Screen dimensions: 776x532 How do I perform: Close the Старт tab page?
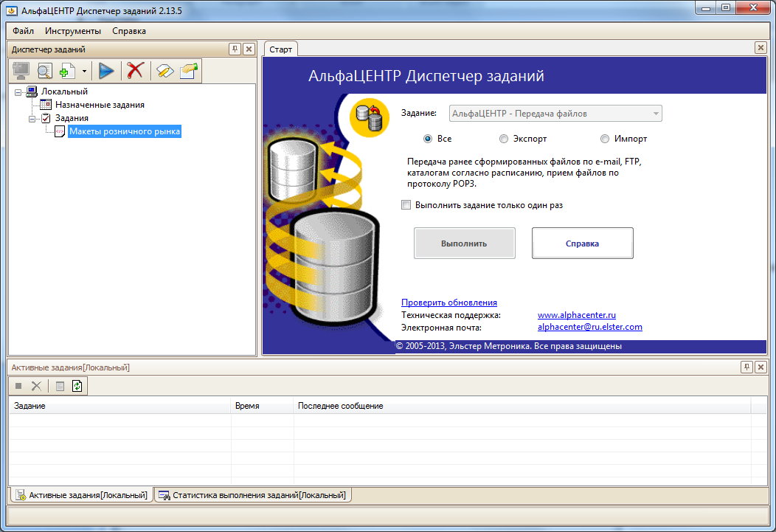(761, 47)
